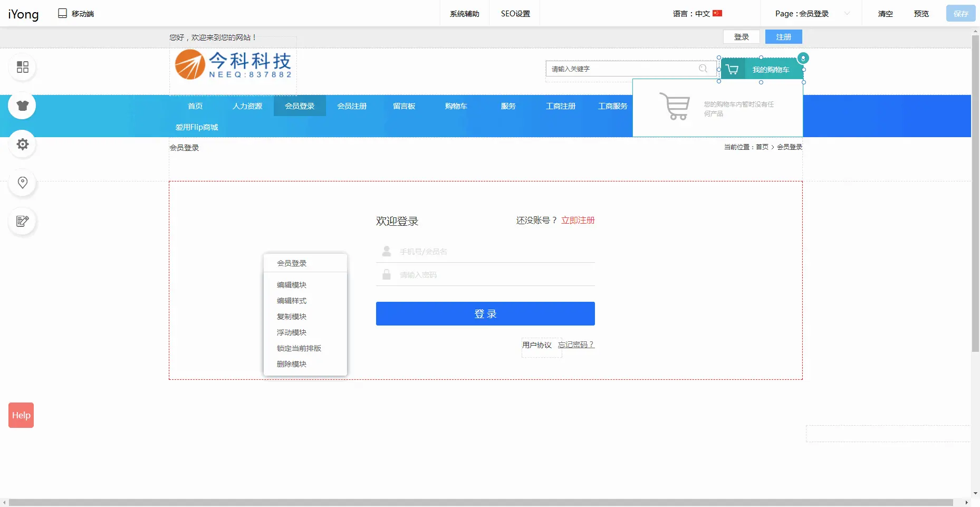
Task: Open the modules grid icon in left sidebar
Action: coord(23,67)
